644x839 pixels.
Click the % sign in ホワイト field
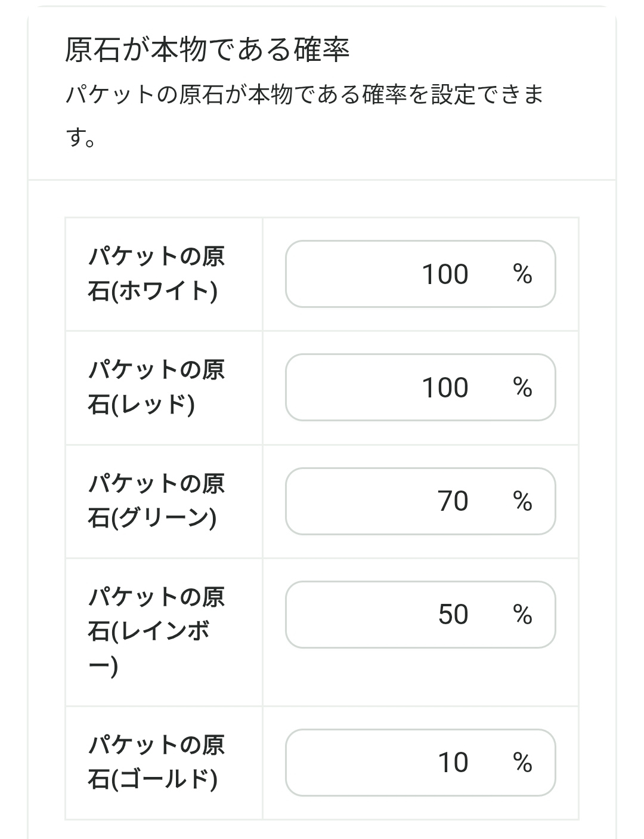click(522, 274)
